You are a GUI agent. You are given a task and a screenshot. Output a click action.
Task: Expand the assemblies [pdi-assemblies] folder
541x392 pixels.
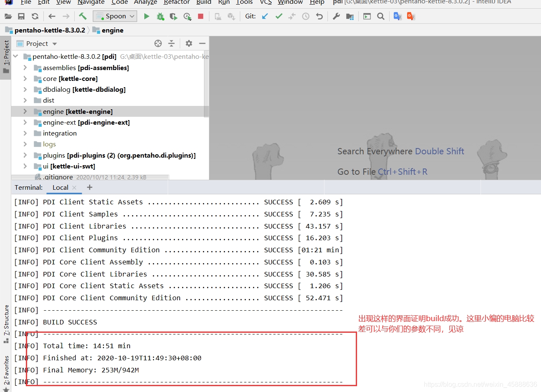click(x=25, y=68)
